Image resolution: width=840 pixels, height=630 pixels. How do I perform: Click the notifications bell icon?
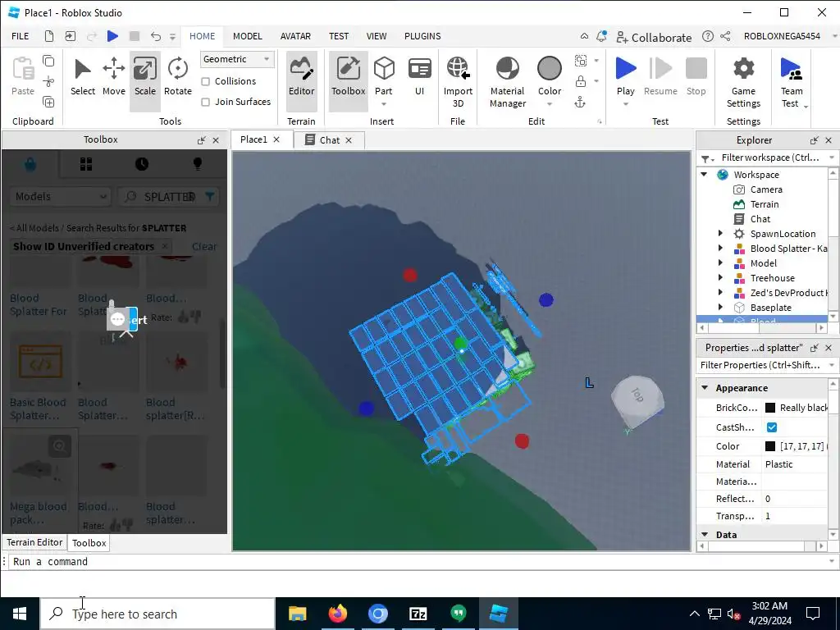click(x=601, y=36)
